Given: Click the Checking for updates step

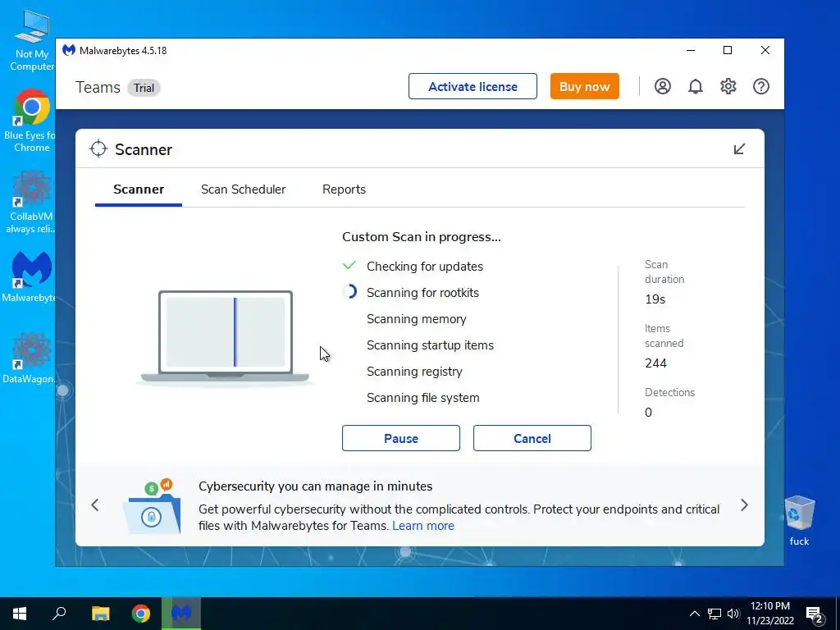Looking at the screenshot, I should (x=425, y=267).
